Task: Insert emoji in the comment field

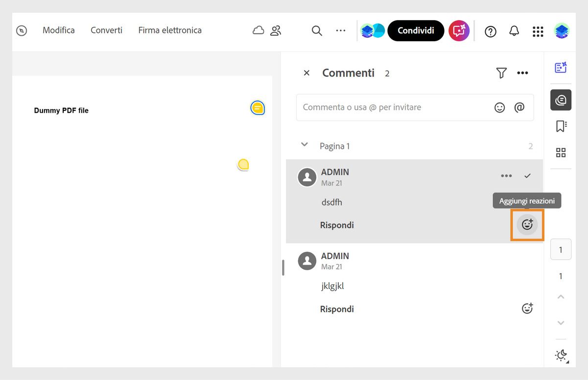Action: pyautogui.click(x=499, y=107)
